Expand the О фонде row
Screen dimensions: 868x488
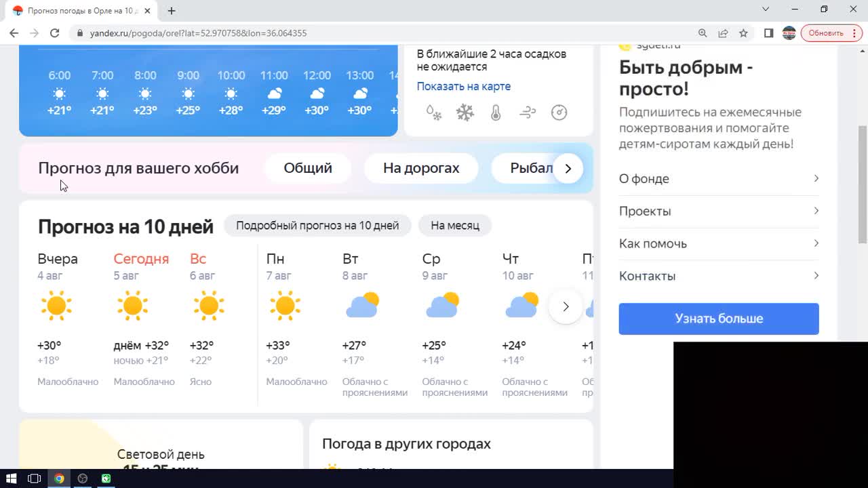click(719, 179)
